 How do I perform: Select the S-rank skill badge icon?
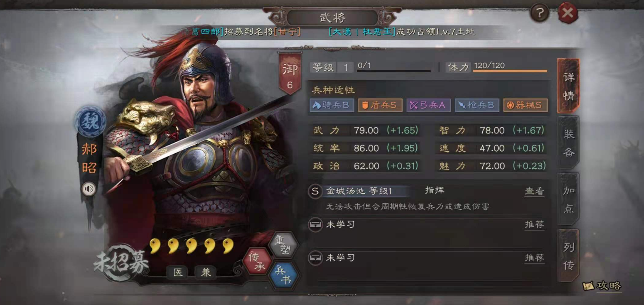pyautogui.click(x=315, y=191)
